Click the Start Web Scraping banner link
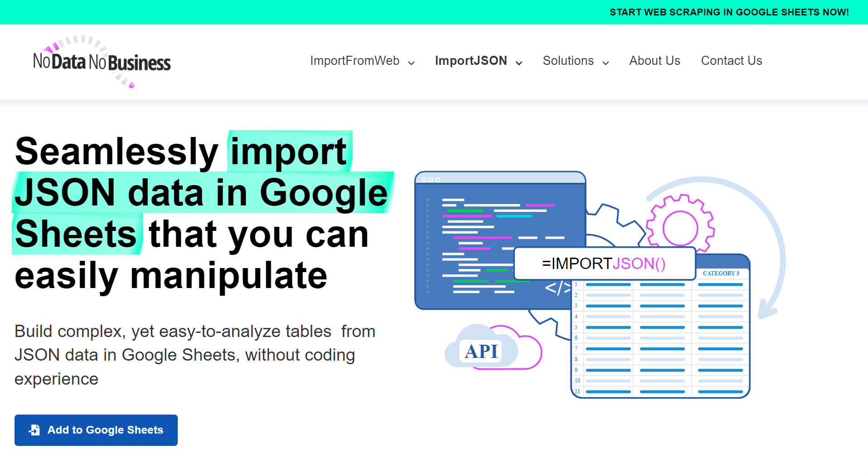868x474 pixels. [x=729, y=12]
